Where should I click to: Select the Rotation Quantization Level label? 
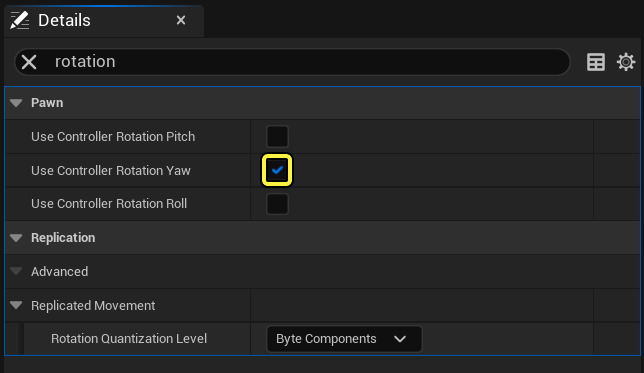click(x=129, y=338)
